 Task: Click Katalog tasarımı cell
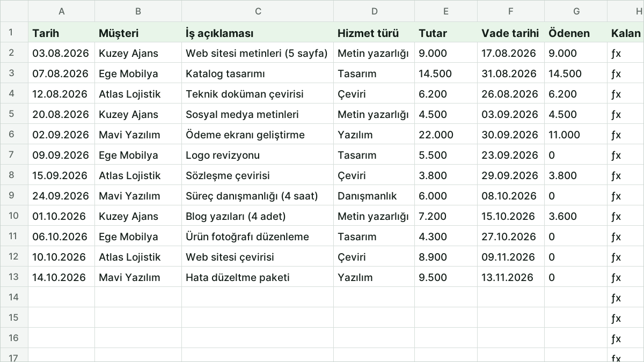258,73
